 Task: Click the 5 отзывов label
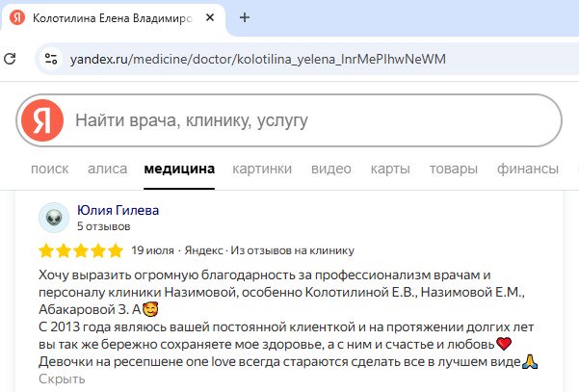(x=103, y=226)
